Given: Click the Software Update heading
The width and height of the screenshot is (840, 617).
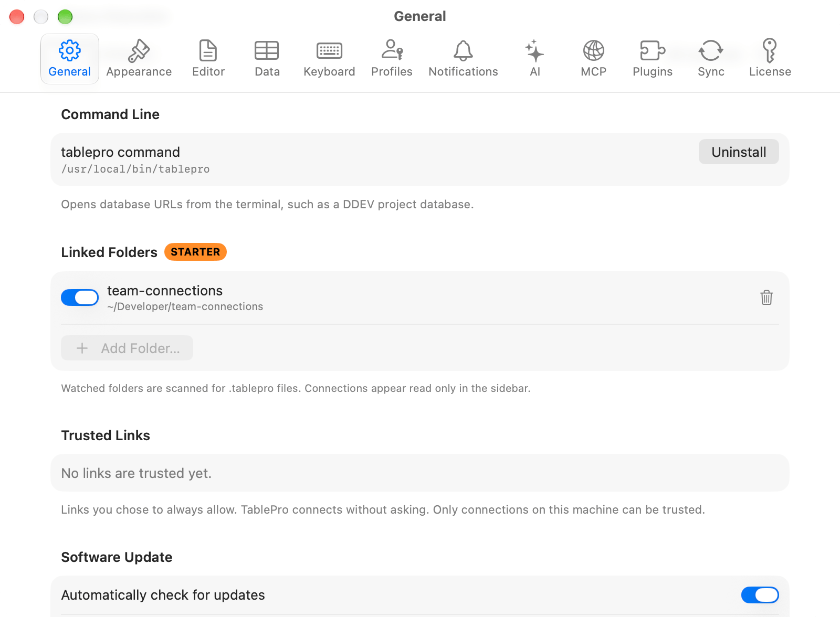Looking at the screenshot, I should coord(117,557).
